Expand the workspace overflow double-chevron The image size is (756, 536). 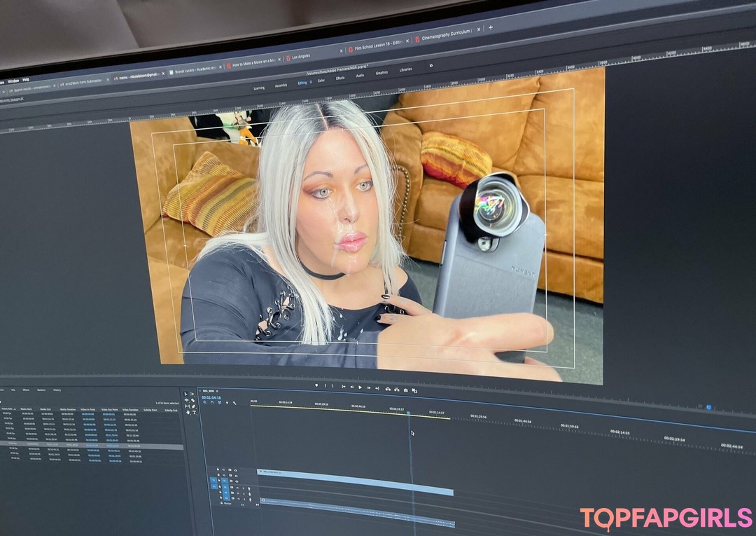coord(430,66)
